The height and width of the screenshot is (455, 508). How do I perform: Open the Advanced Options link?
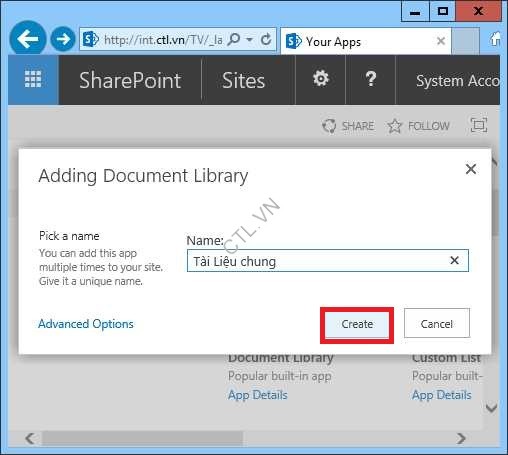click(x=86, y=324)
